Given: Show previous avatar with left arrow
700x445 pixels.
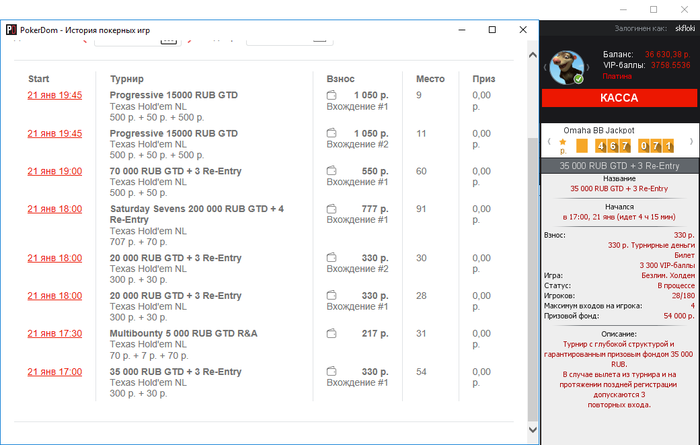Looking at the screenshot, I should (545, 68).
